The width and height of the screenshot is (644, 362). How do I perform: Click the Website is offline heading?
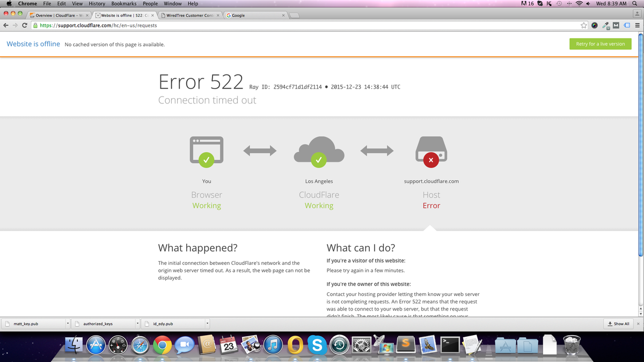pos(33,44)
